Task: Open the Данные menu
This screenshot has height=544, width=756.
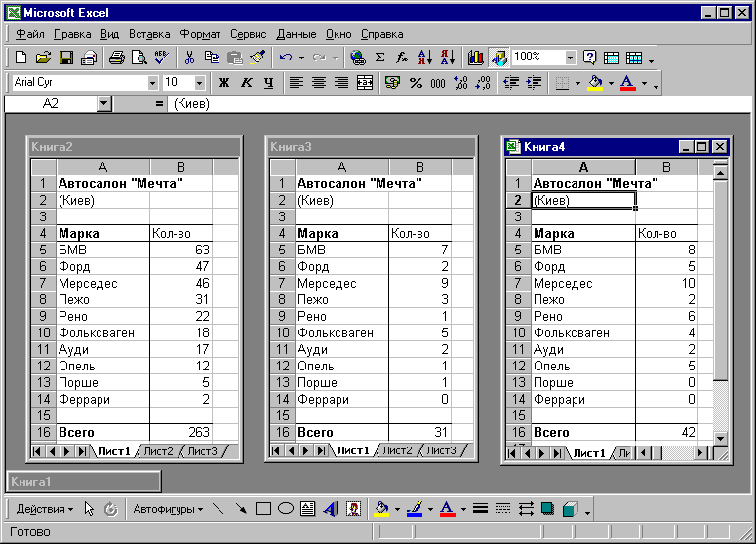Action: point(296,34)
